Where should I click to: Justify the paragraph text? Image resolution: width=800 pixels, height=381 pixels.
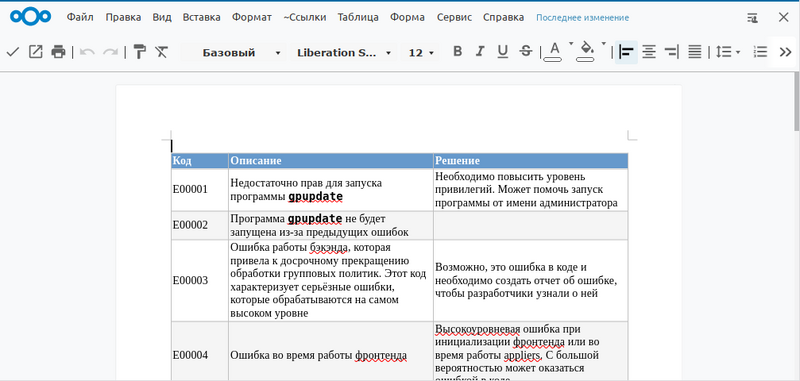pyautogui.click(x=694, y=52)
